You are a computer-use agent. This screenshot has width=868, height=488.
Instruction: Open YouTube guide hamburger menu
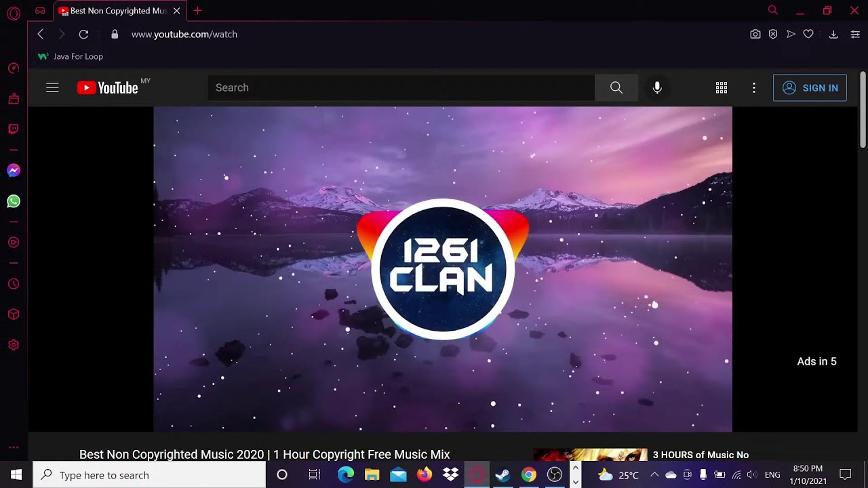click(52, 87)
